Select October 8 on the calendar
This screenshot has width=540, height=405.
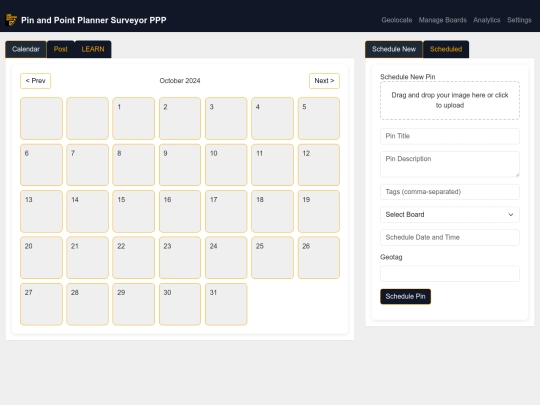click(134, 165)
